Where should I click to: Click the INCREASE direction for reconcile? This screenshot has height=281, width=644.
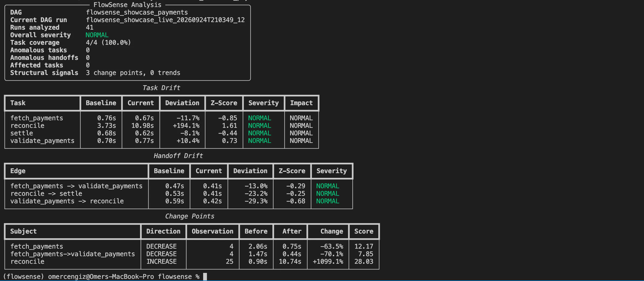(162, 262)
